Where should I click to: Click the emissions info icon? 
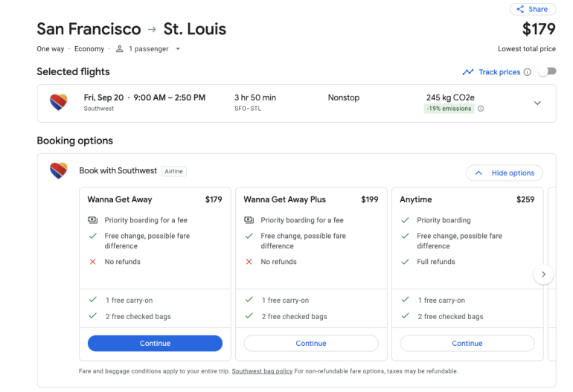point(481,109)
